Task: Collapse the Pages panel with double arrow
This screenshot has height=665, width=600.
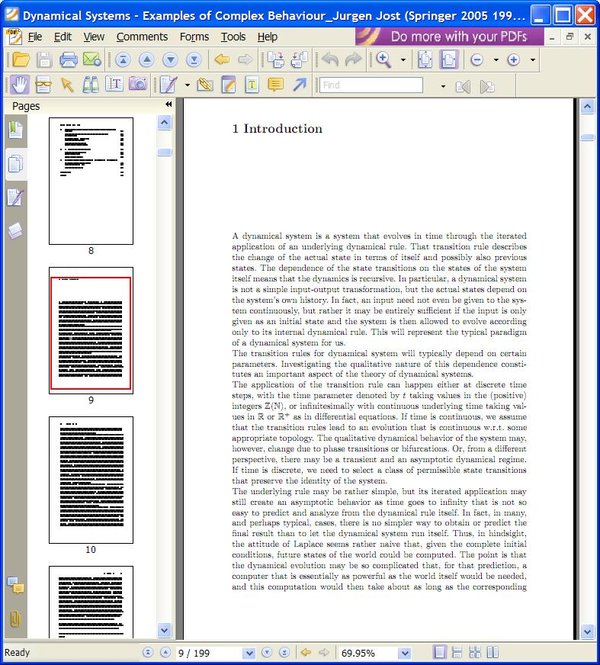Action: [169, 104]
